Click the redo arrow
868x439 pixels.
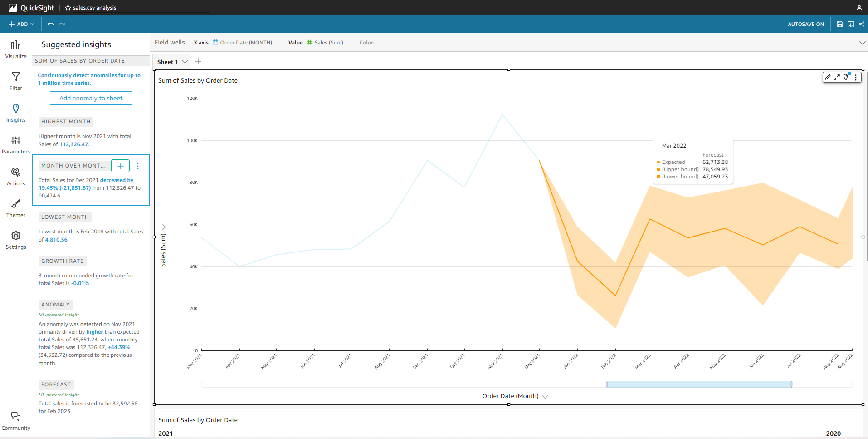[x=62, y=24]
